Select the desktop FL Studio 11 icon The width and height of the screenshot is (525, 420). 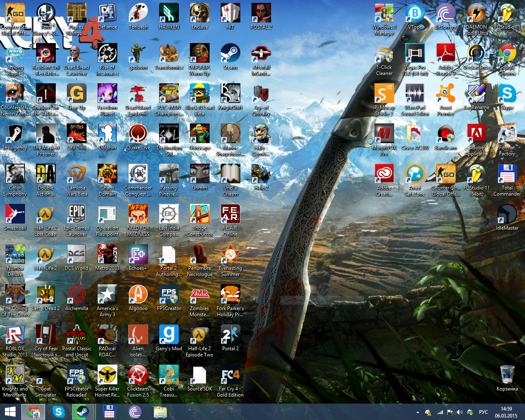click(507, 16)
